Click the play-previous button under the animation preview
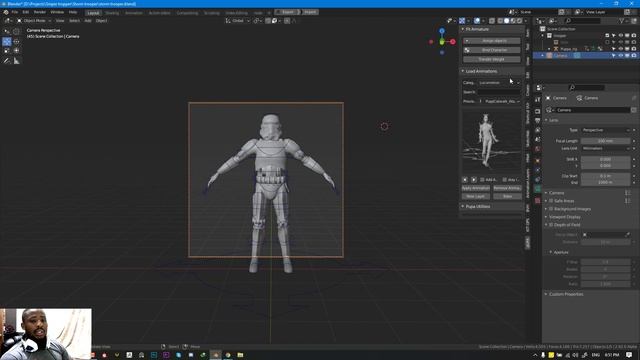This screenshot has width=640, height=360. pos(464,180)
